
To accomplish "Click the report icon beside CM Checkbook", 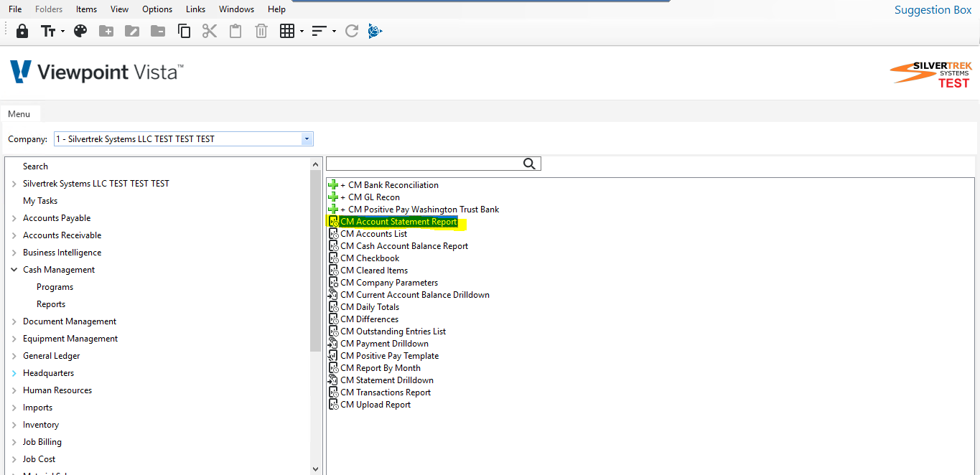I will 333,258.
